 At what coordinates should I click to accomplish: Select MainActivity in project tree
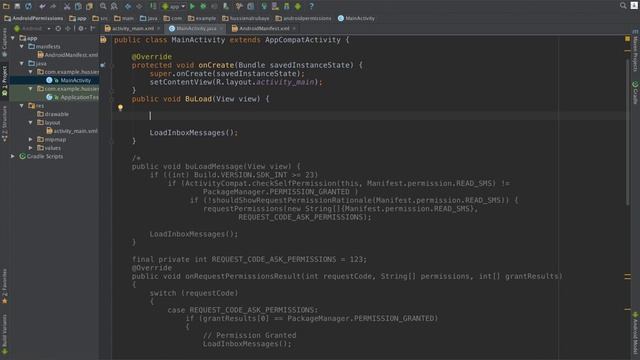[x=69, y=80]
